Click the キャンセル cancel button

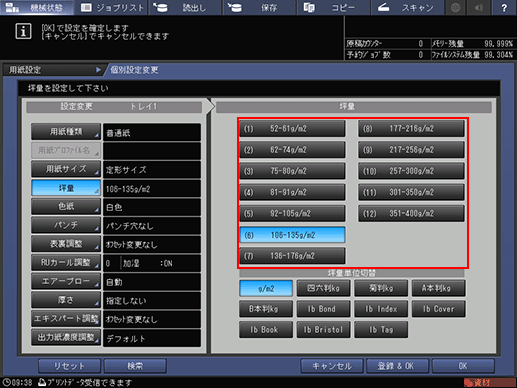click(332, 366)
